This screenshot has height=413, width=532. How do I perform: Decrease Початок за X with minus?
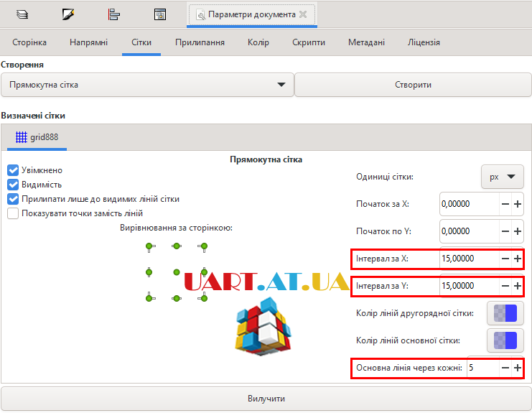pyautogui.click(x=505, y=204)
